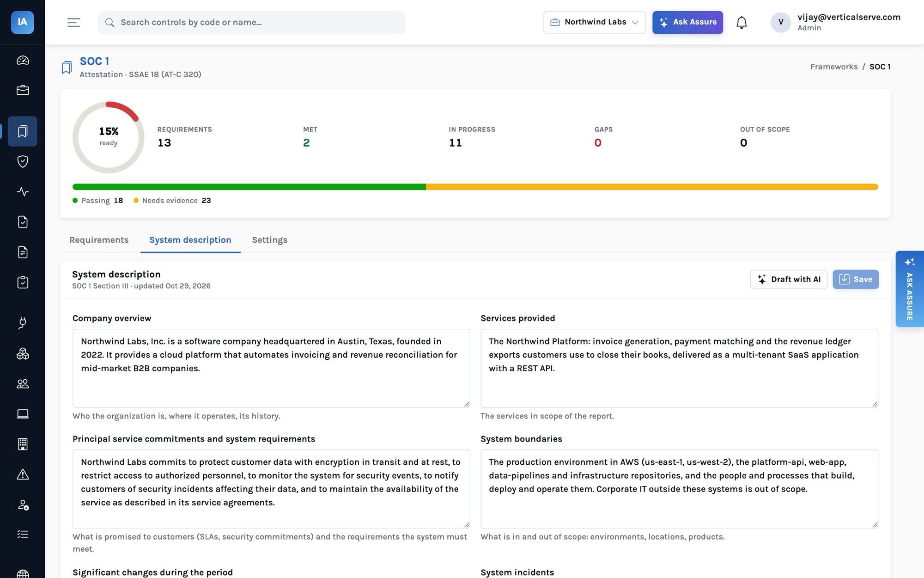Click the Met 2 stat
The height and width of the screenshot is (578, 924).
(x=310, y=137)
